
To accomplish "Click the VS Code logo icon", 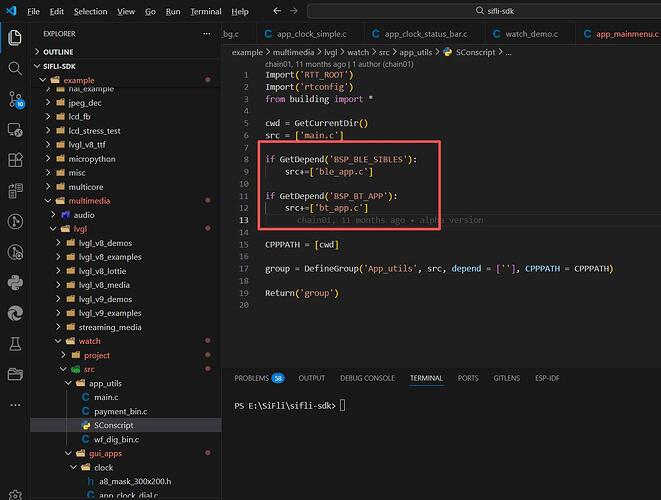I will click(11, 11).
